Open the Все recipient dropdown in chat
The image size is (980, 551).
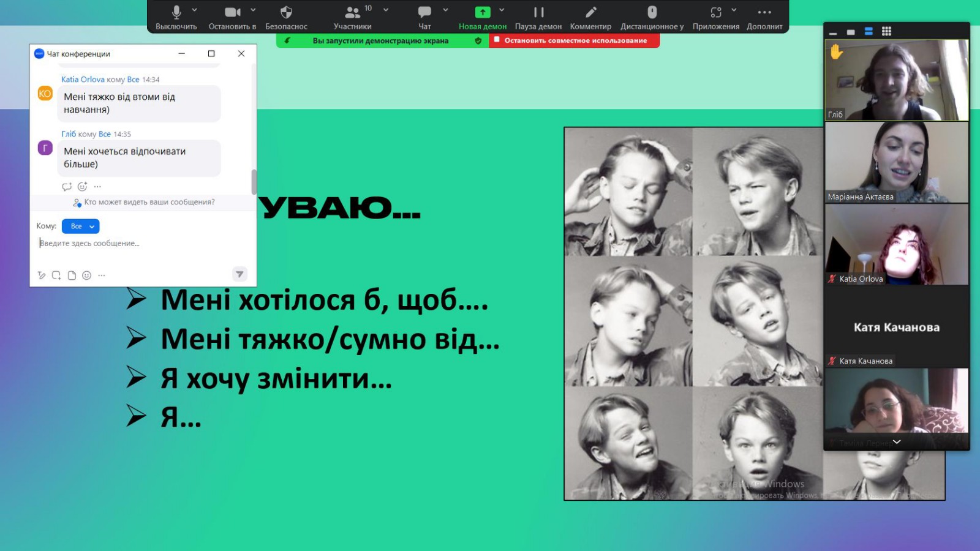click(x=80, y=226)
